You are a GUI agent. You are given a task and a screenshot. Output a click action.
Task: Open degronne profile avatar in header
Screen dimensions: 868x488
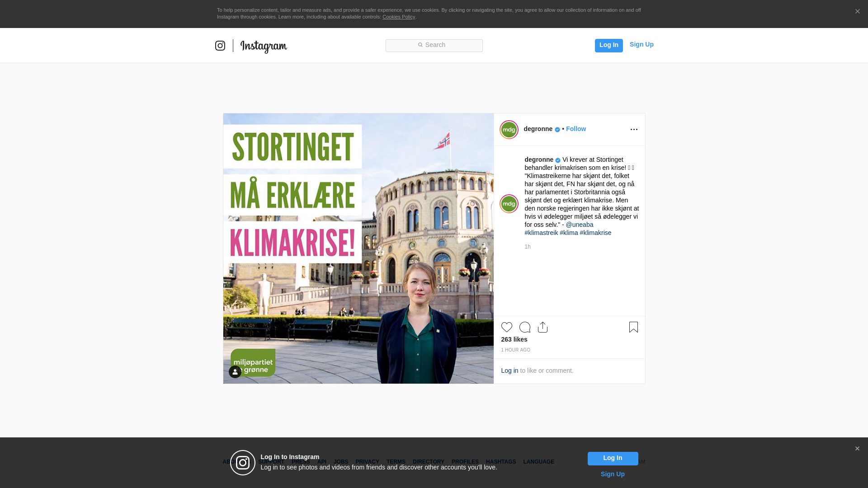pyautogui.click(x=509, y=130)
